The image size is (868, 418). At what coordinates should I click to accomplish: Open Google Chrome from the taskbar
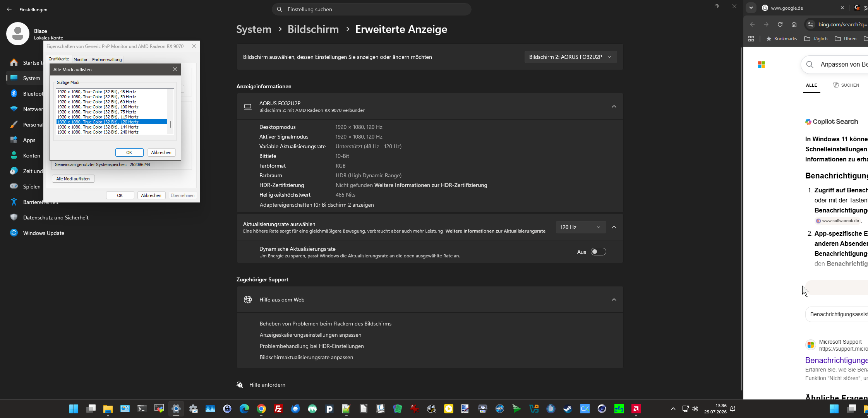261,409
